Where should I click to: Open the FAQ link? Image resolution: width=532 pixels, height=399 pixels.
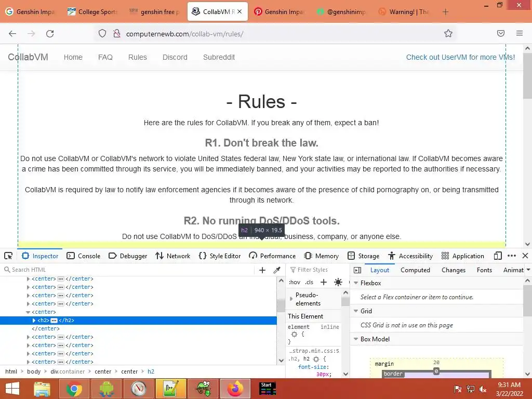click(x=105, y=57)
